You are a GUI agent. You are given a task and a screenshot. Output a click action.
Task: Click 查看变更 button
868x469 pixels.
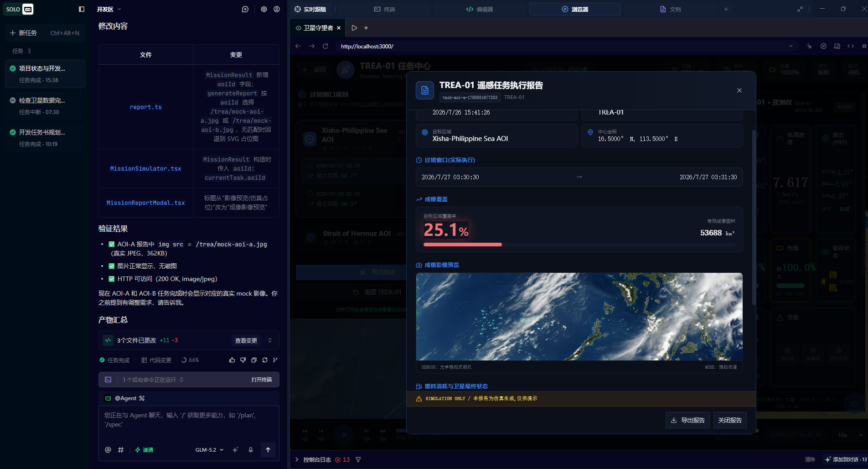tap(246, 340)
